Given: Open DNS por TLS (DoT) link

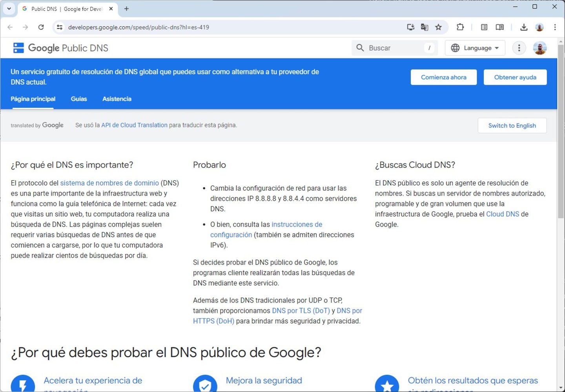Looking at the screenshot, I should coord(301,311).
